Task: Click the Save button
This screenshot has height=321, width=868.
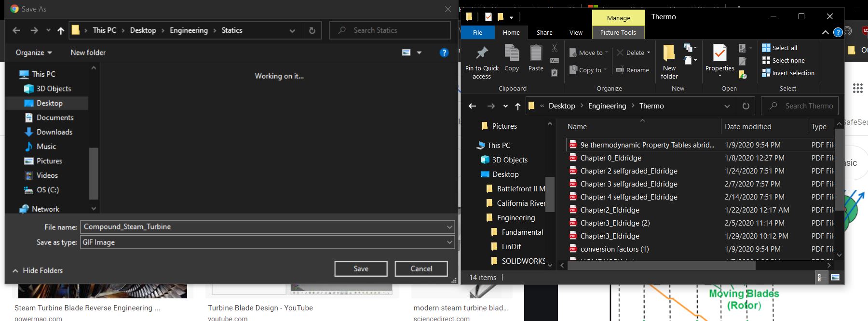Action: click(x=361, y=269)
